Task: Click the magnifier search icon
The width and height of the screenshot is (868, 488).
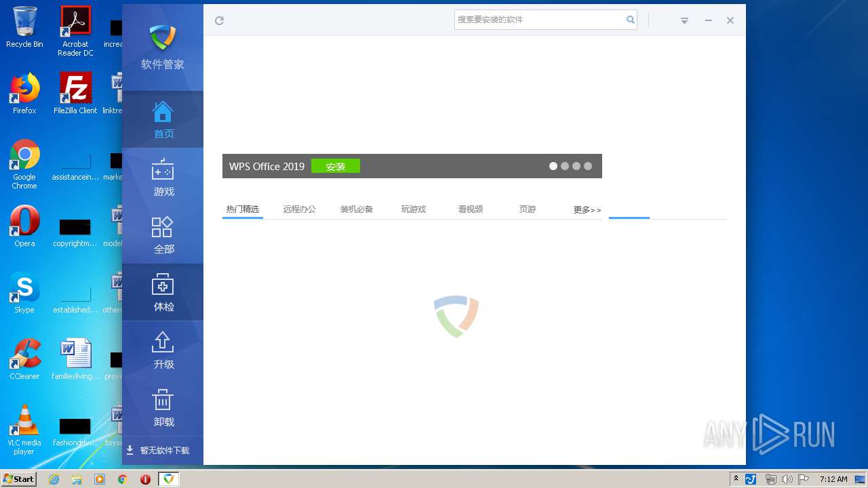Action: [x=631, y=20]
